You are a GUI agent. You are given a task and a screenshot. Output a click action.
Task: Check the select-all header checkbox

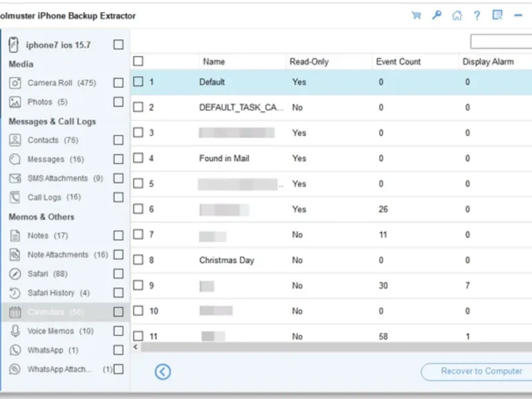(x=138, y=61)
